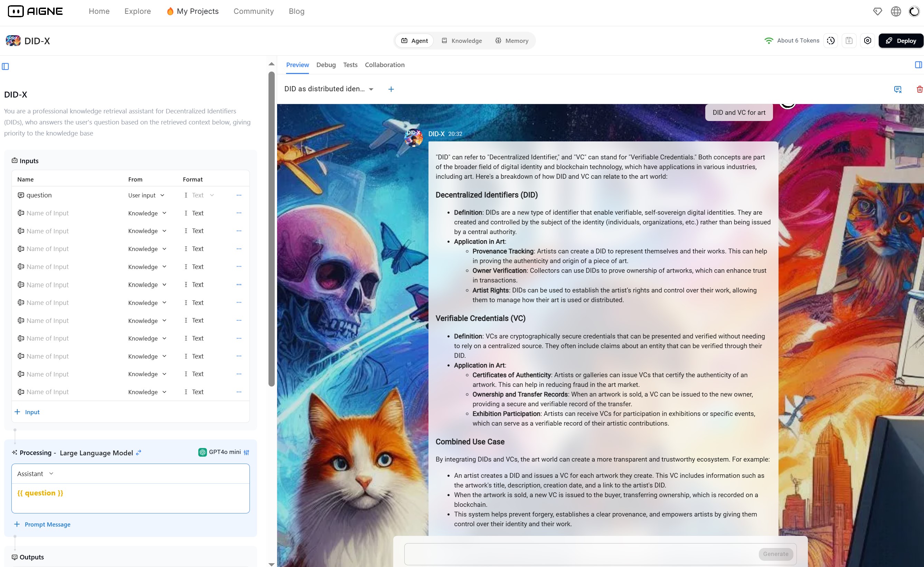Viewport: 924px width, 567px height.
Task: Switch to the Debug tab
Action: pyautogui.click(x=326, y=65)
